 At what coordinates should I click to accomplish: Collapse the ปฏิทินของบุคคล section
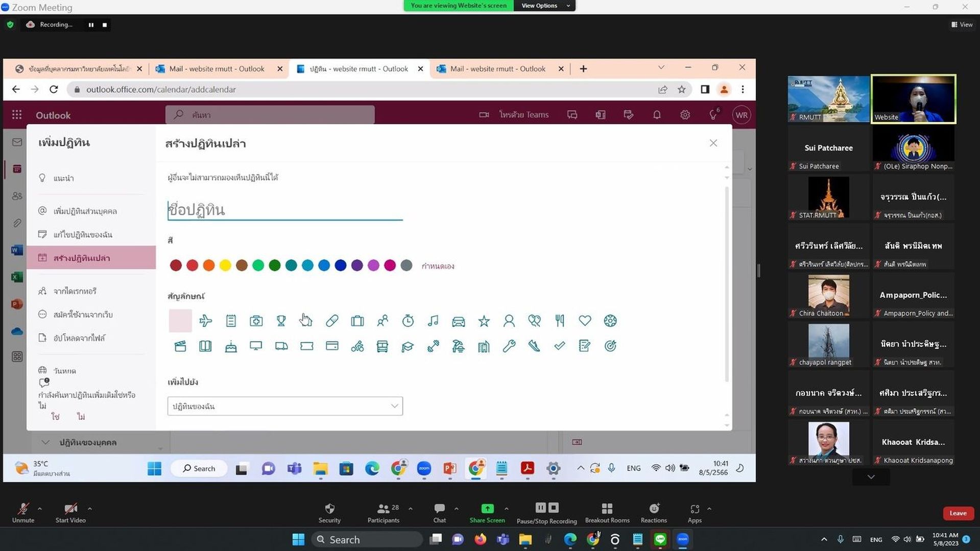tap(45, 442)
